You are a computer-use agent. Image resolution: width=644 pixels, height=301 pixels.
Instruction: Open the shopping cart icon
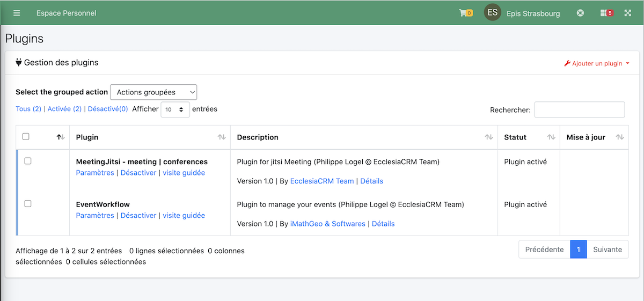click(x=465, y=13)
